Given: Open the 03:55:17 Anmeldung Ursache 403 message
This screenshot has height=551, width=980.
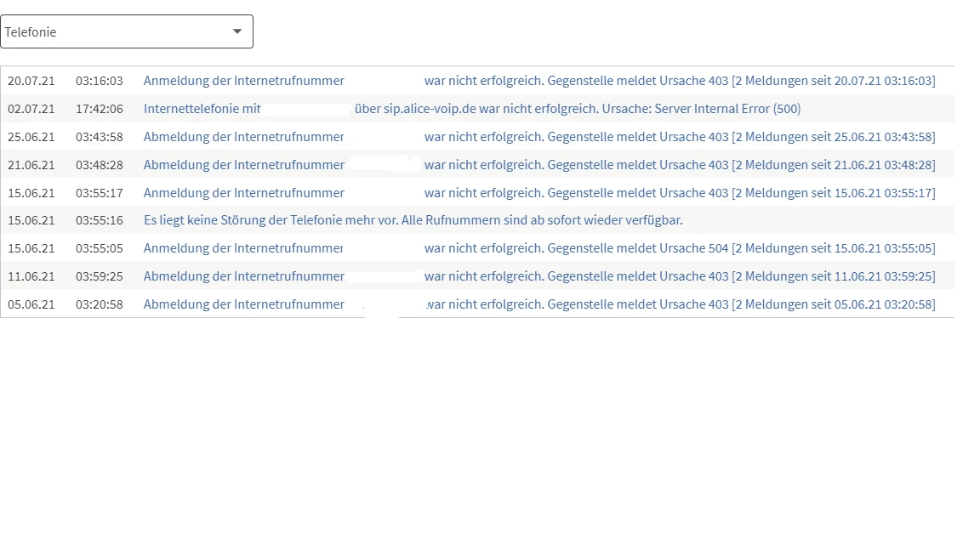Looking at the screenshot, I should coord(539,193).
